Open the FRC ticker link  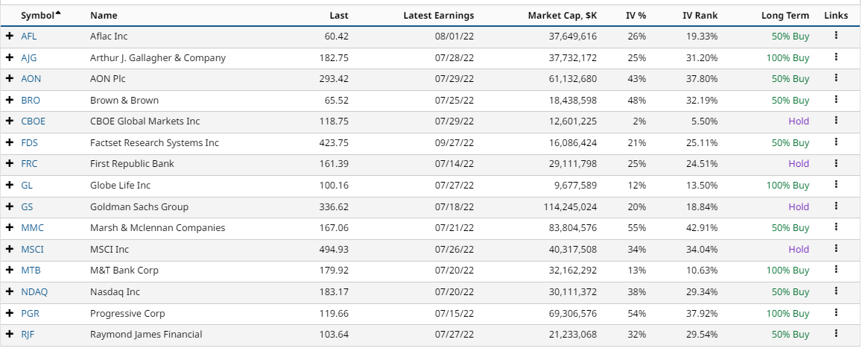pos(29,163)
